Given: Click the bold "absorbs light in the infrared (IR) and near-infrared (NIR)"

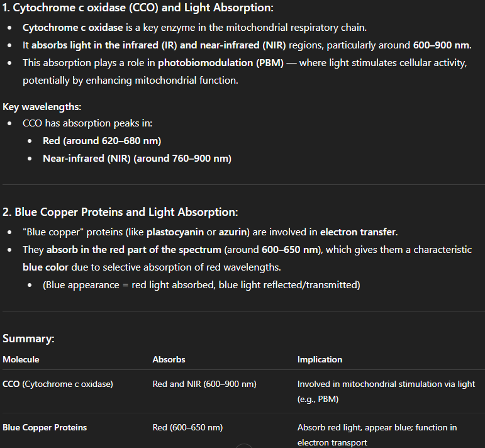Looking at the screenshot, I should [x=159, y=45].
